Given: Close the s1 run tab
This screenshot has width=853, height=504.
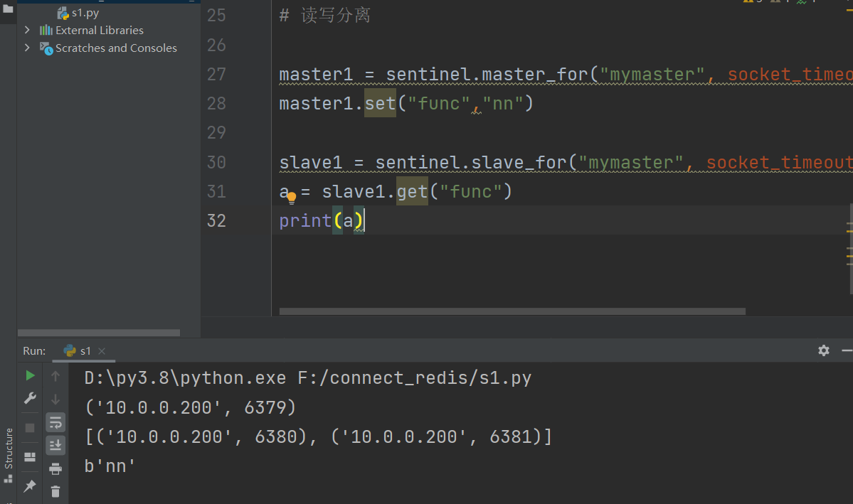Looking at the screenshot, I should [102, 351].
